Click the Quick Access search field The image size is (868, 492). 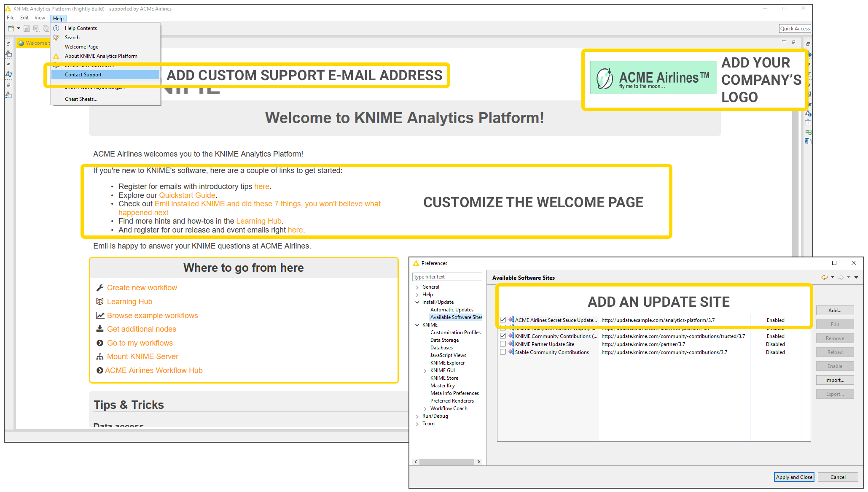[795, 29]
